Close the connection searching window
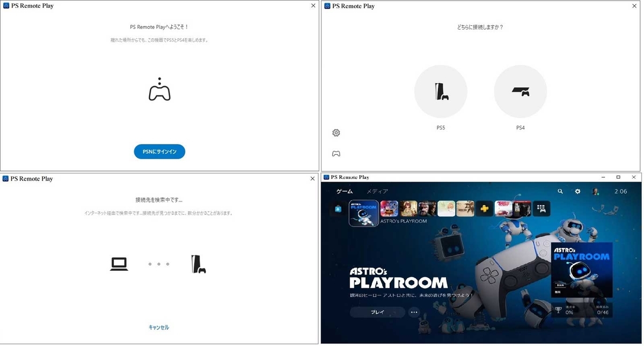Screen dimensions: 644x346 313,178
